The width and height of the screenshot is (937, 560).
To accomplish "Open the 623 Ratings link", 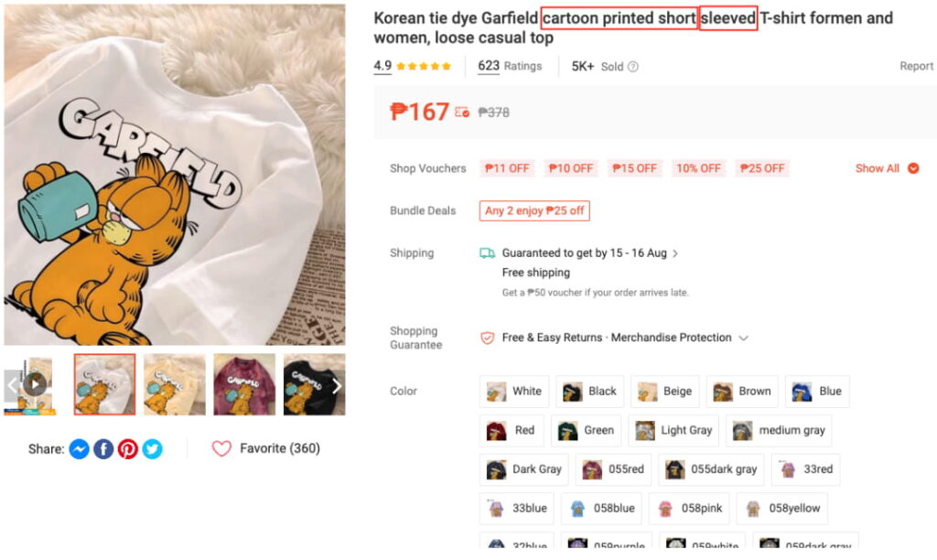I will coord(510,66).
